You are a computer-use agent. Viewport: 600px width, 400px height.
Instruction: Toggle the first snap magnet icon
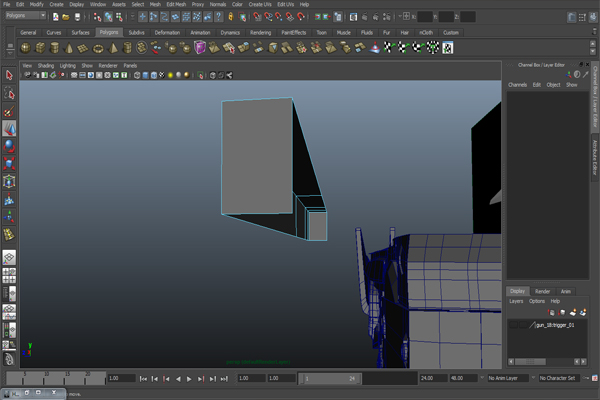[258, 16]
